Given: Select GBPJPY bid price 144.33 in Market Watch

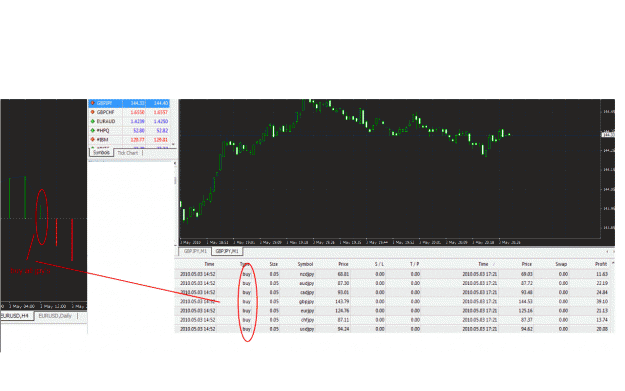Looking at the screenshot, I should click(138, 103).
